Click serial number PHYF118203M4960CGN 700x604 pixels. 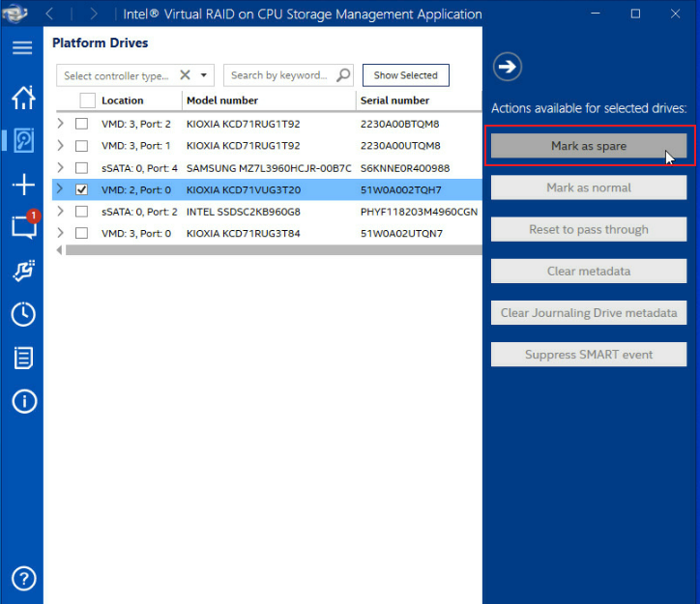tap(419, 212)
